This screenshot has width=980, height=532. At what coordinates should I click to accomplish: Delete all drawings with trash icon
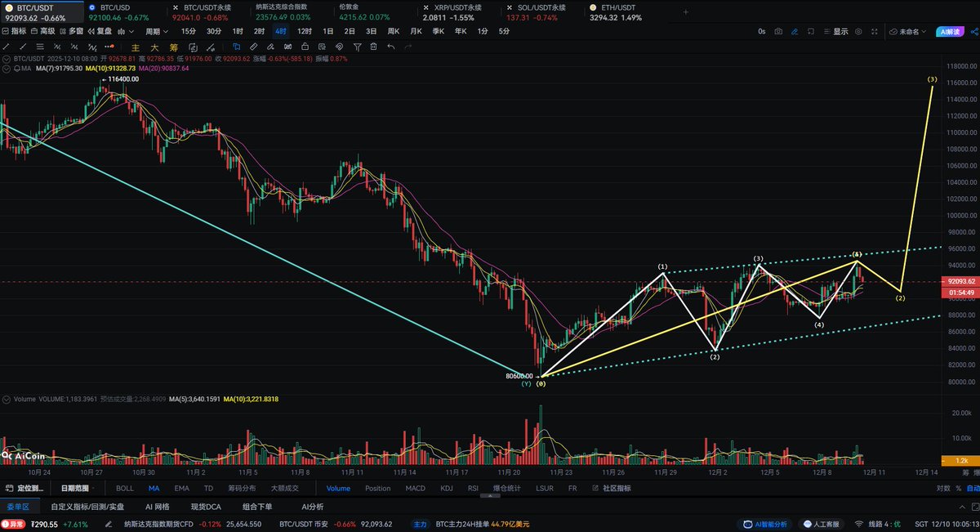[x=373, y=47]
